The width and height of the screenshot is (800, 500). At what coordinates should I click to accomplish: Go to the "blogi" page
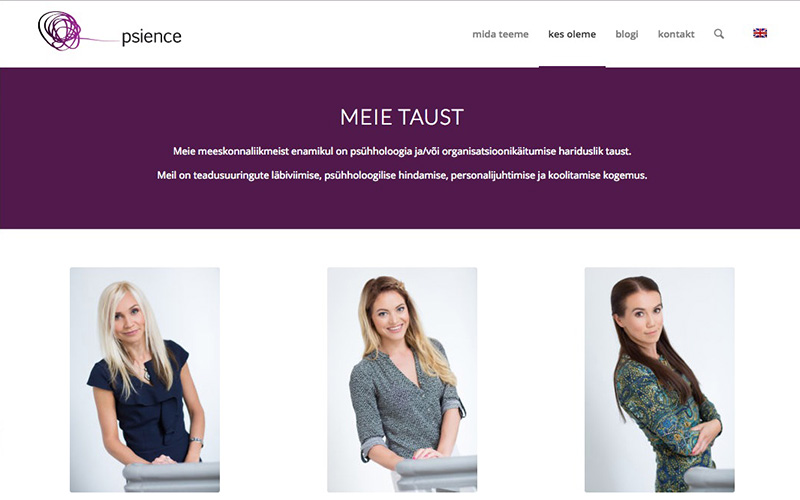(x=627, y=34)
